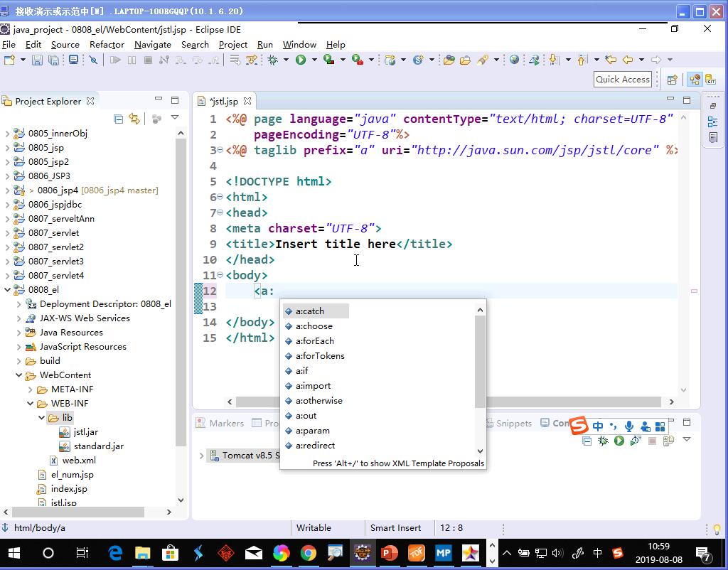This screenshot has width=728, height=570.
Task: Collapse the WebContent folder
Action: click(19, 375)
